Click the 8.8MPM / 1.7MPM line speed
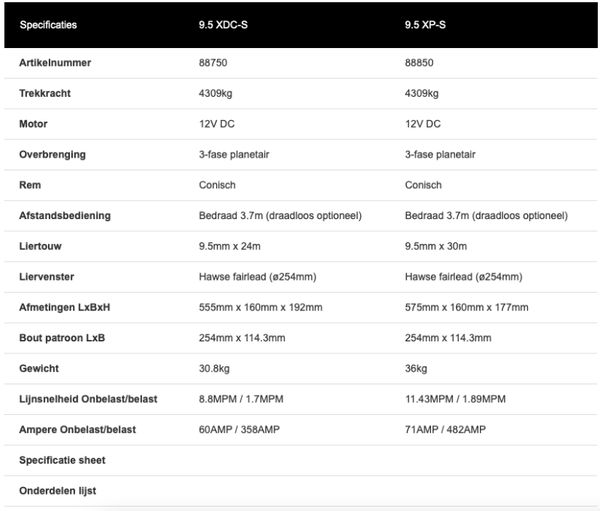The image size is (600, 511). click(x=241, y=399)
